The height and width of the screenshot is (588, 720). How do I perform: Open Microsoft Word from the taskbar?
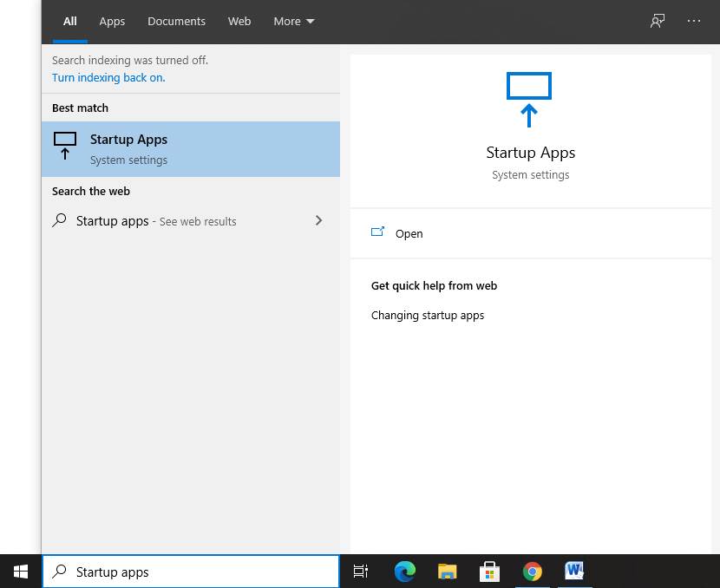coord(574,572)
